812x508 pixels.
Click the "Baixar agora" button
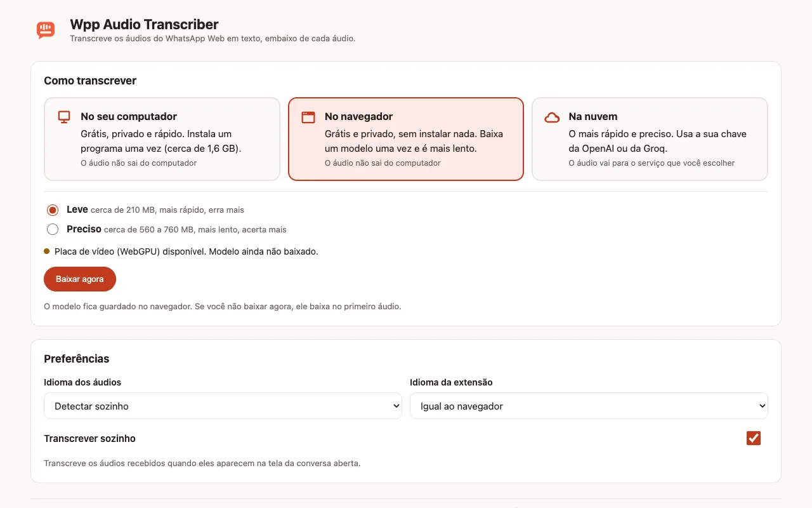click(80, 279)
